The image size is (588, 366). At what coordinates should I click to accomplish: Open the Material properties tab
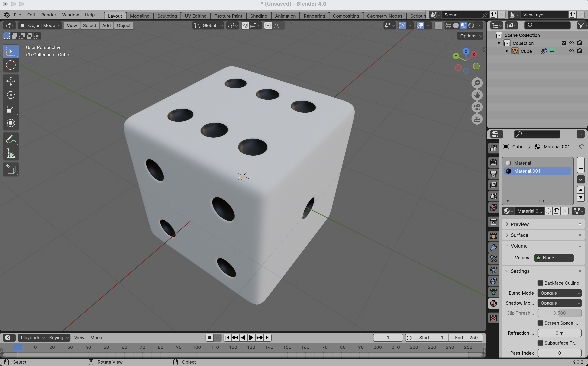[x=493, y=303]
